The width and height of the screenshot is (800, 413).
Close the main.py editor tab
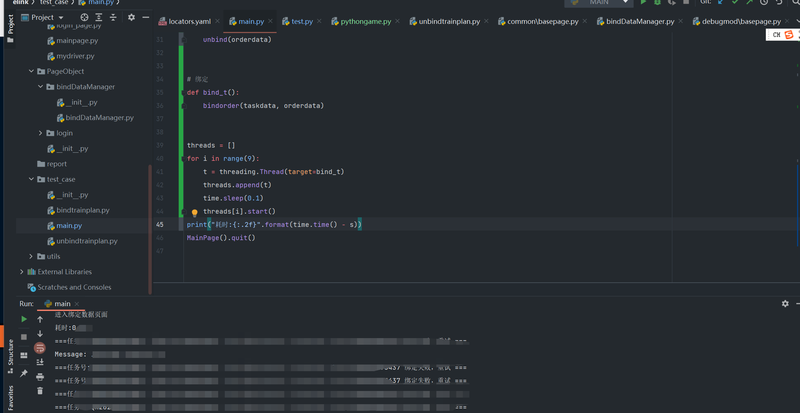(270, 21)
